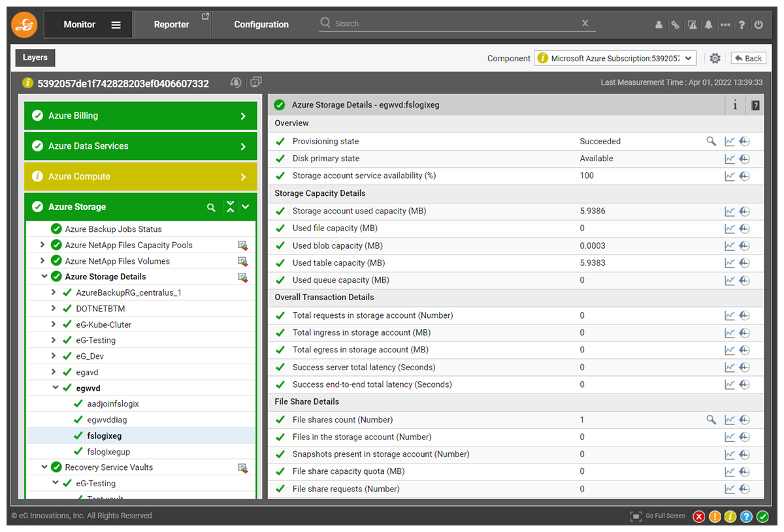
Task: Click the power logout icon
Action: point(759,25)
